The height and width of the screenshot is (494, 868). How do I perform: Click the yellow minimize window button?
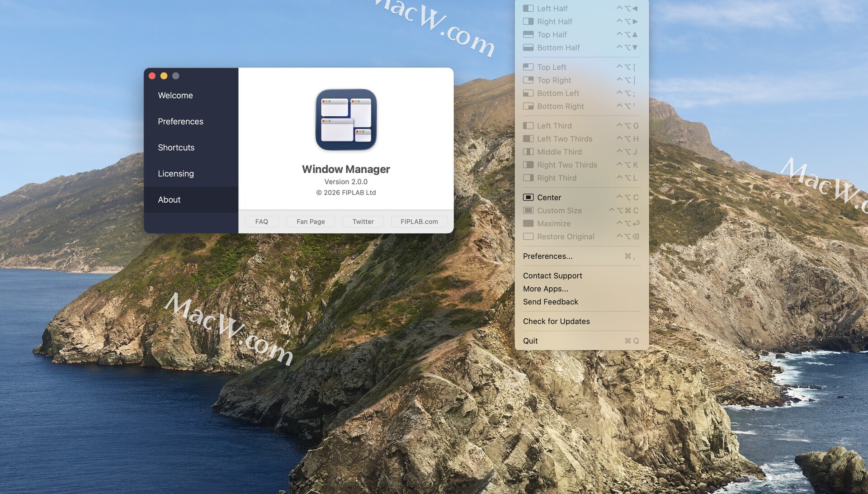(164, 76)
